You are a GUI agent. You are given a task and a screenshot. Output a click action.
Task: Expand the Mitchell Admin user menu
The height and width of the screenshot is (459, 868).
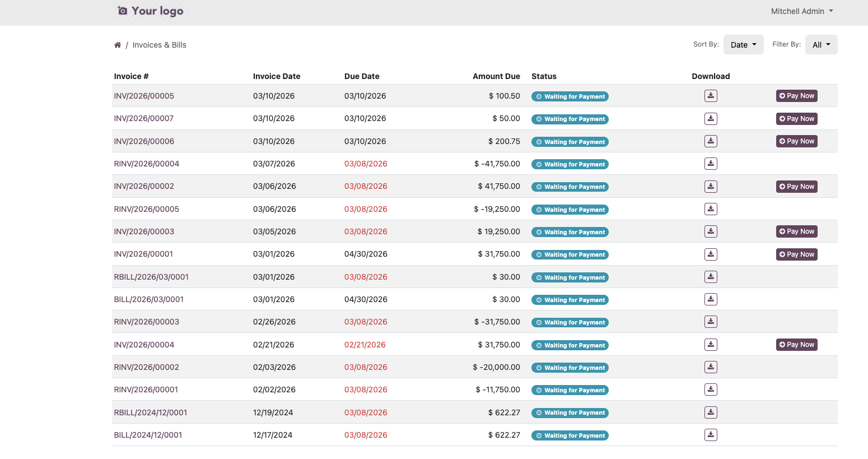[802, 11]
